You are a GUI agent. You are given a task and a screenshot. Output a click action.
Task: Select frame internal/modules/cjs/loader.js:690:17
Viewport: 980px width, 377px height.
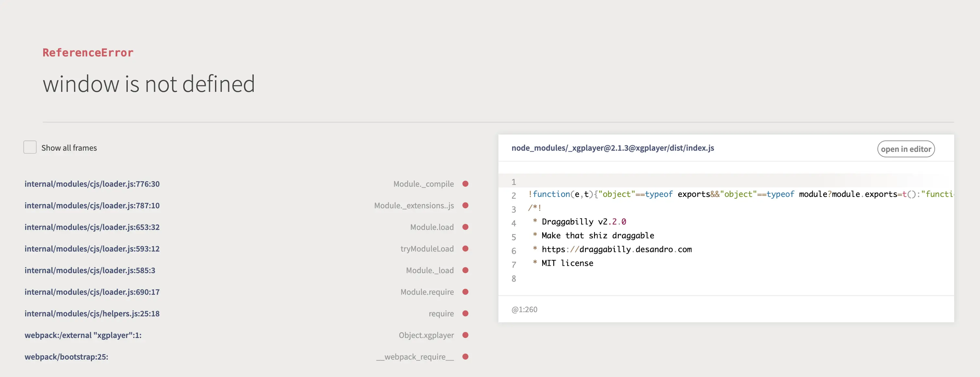(92, 292)
